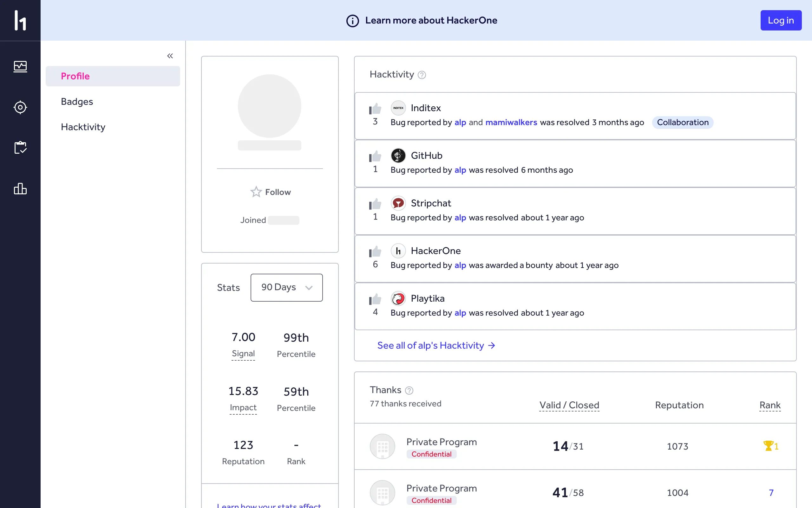This screenshot has height=508, width=812.
Task: Open the mamiwalkers user link
Action: click(511, 122)
